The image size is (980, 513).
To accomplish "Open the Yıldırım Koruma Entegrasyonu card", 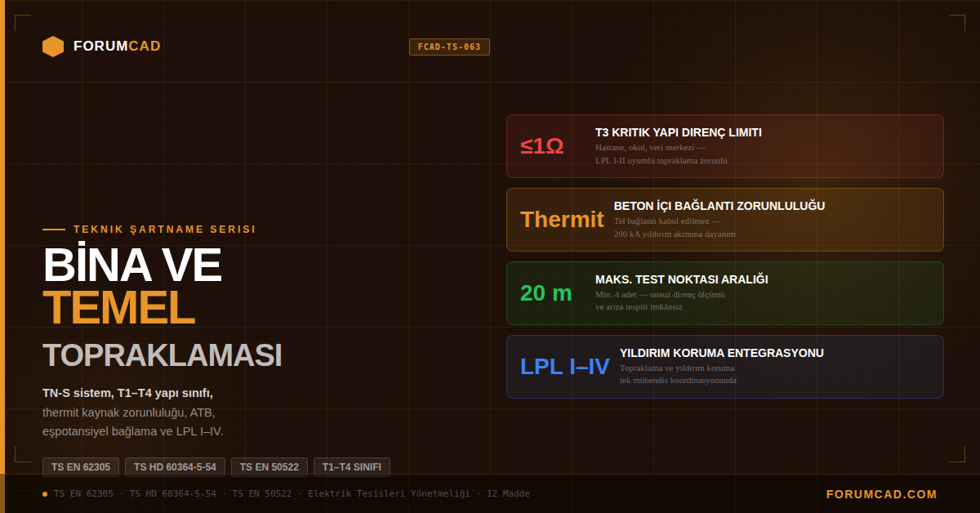I will (725, 367).
